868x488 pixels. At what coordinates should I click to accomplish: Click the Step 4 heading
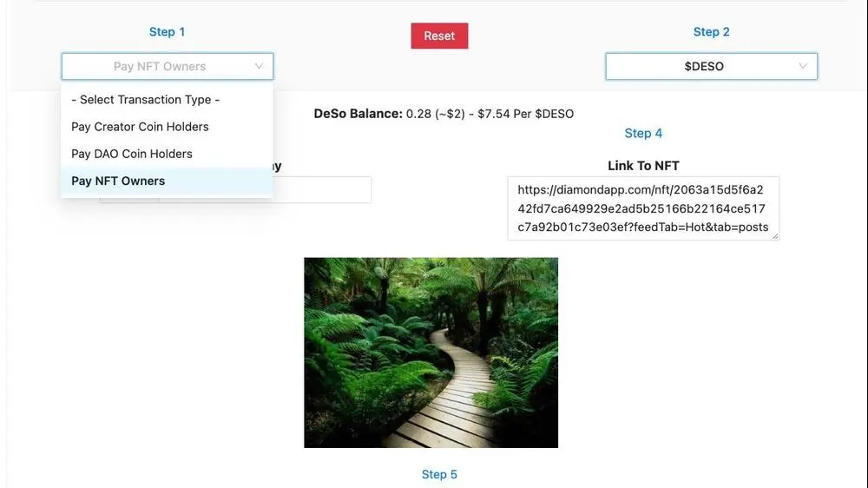click(643, 133)
